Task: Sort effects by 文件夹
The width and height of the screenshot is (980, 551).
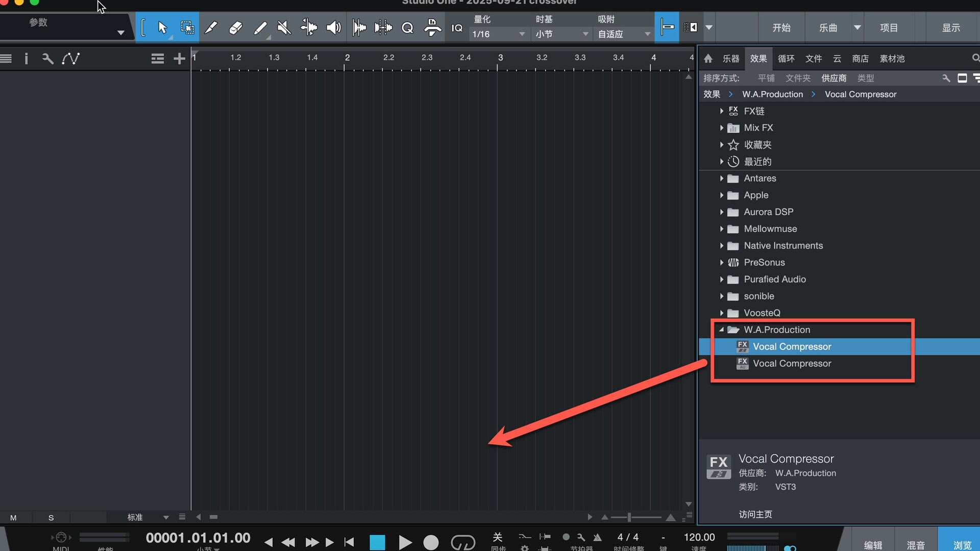Action: (798, 78)
